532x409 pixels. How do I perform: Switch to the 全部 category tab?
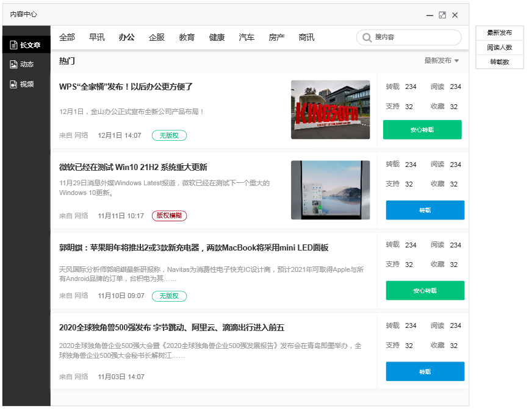click(x=67, y=37)
